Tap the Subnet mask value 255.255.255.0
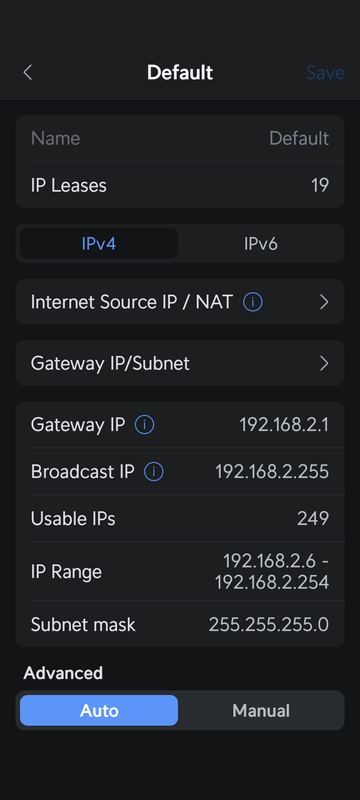 [x=269, y=624]
